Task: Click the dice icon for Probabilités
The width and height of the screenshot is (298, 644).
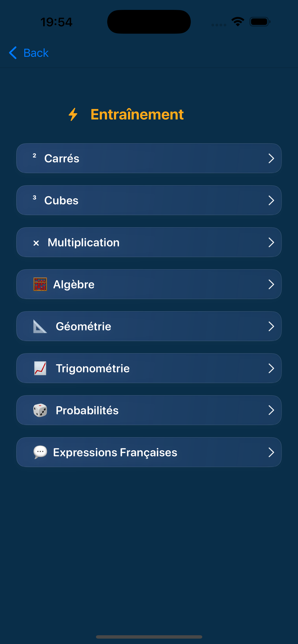Action: (x=40, y=410)
